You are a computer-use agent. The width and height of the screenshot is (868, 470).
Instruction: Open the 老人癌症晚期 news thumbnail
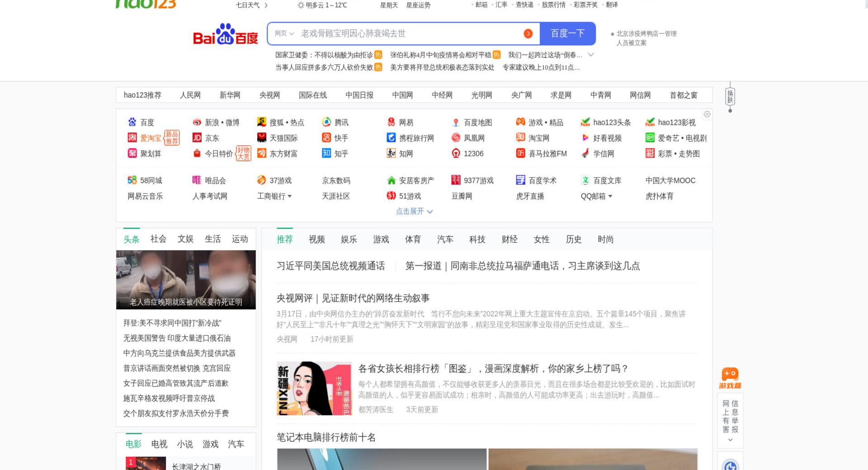(186, 280)
